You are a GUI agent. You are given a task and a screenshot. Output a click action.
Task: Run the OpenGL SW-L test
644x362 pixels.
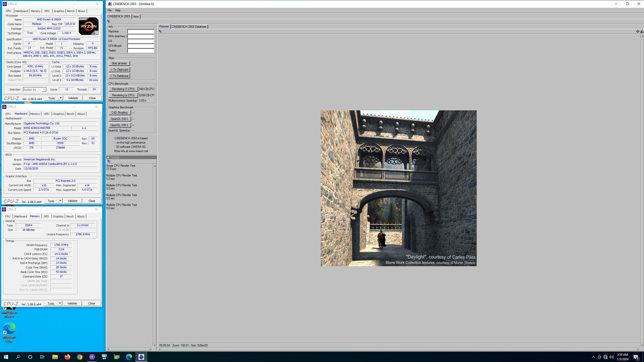(119, 119)
